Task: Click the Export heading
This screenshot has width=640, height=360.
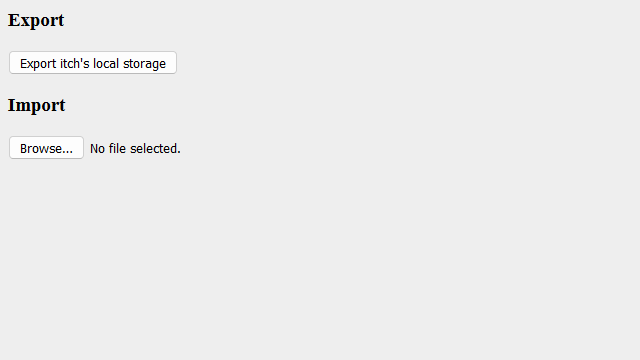Action: [36, 20]
